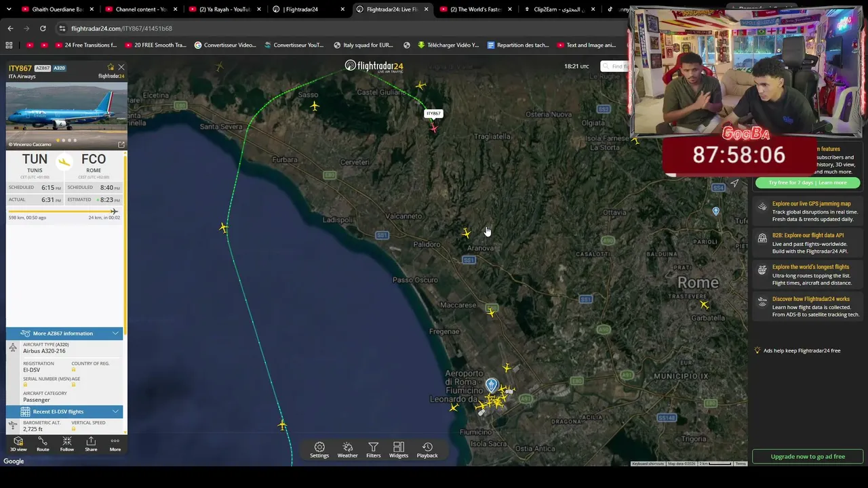This screenshot has width=868, height=488.
Task: Reload the browser page
Action: click(43, 28)
